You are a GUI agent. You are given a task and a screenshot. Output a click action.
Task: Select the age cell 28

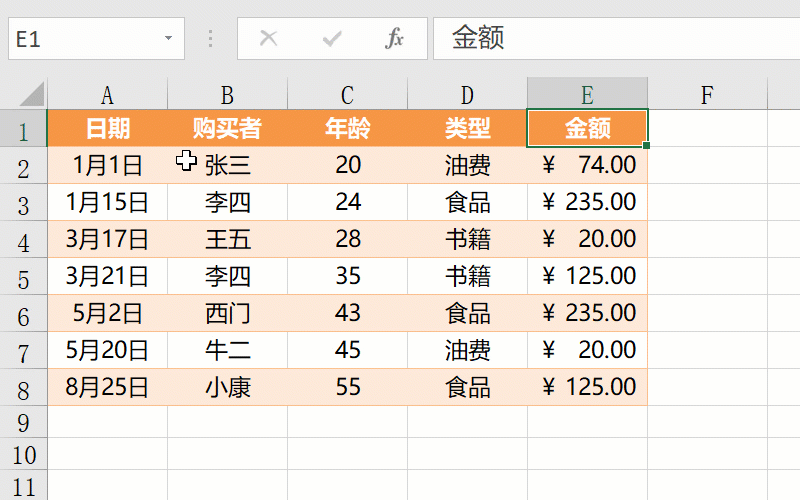coord(347,239)
